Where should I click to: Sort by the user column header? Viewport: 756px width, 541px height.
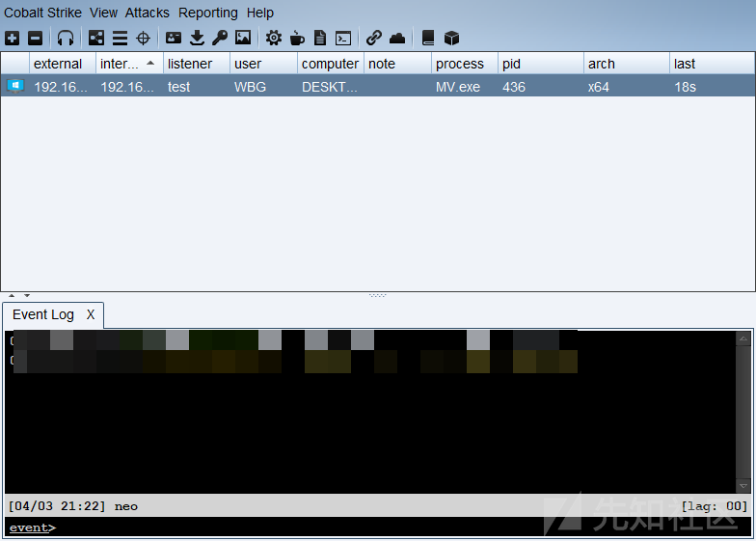click(264, 64)
